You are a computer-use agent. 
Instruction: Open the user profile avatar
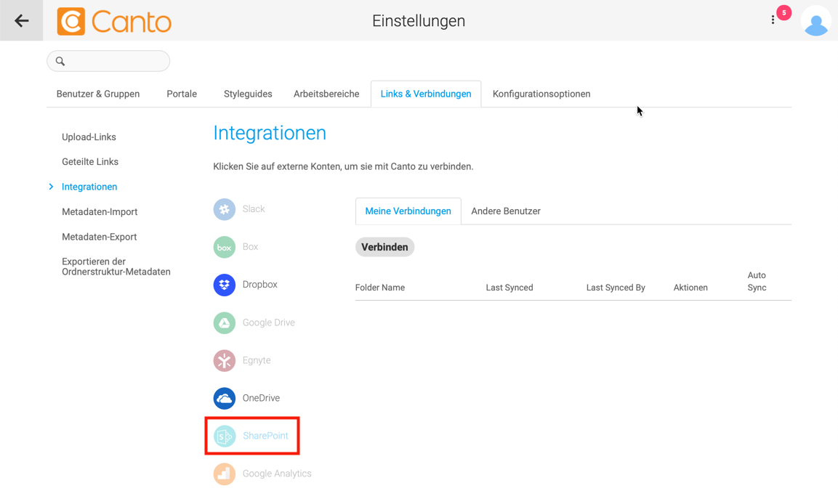816,21
